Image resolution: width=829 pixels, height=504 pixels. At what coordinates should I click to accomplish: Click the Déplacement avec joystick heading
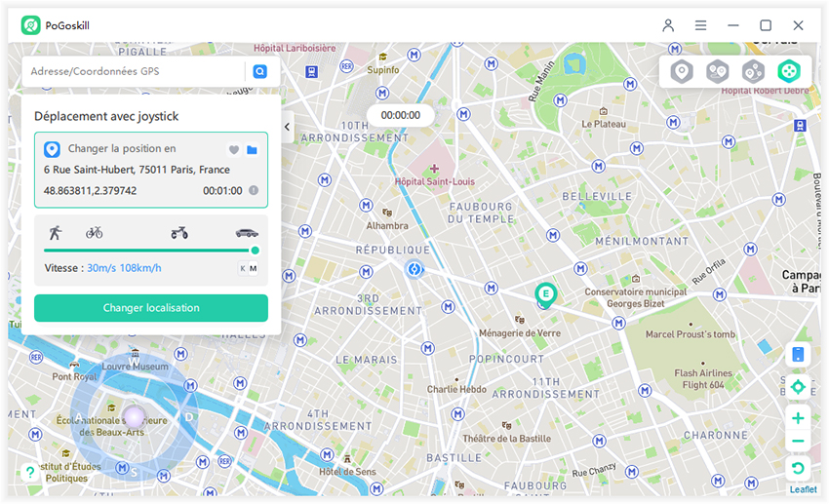click(106, 116)
